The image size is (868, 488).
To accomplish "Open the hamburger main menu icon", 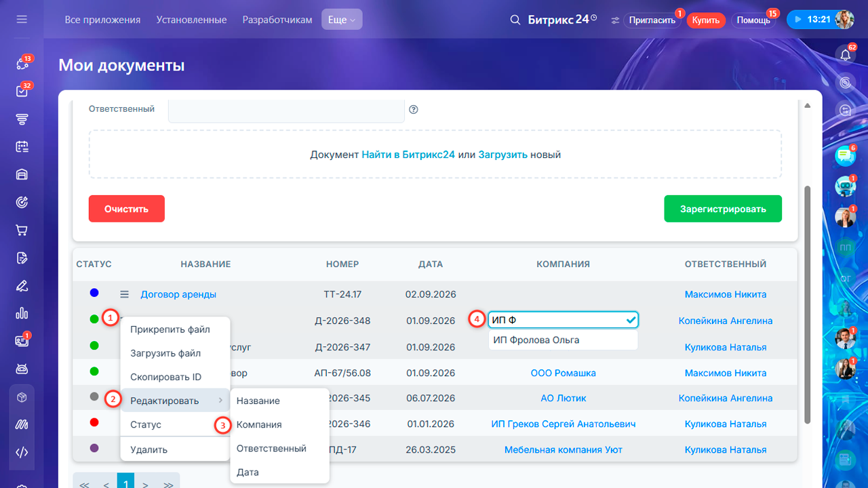I will coord(22,20).
